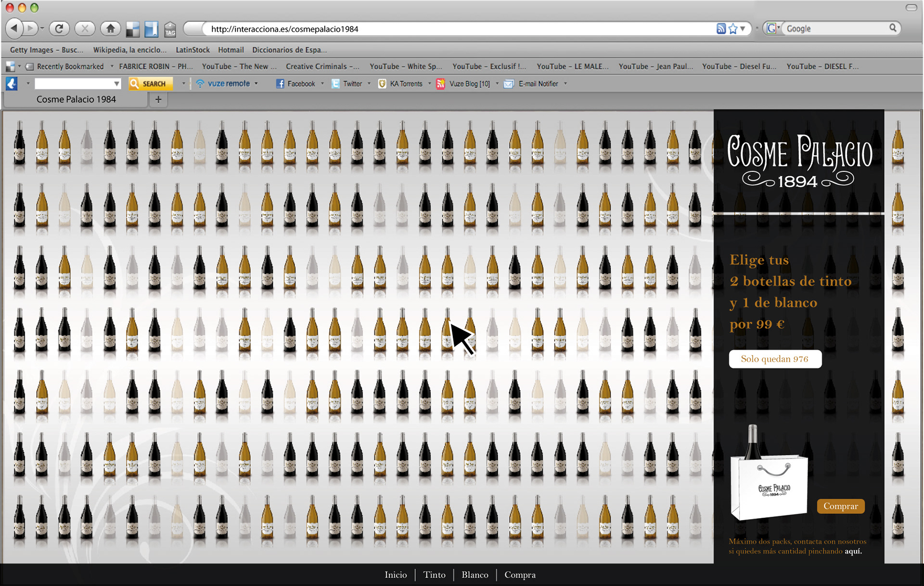The height and width of the screenshot is (586, 924).
Task: Click the Twitter toolbar icon
Action: (x=346, y=84)
